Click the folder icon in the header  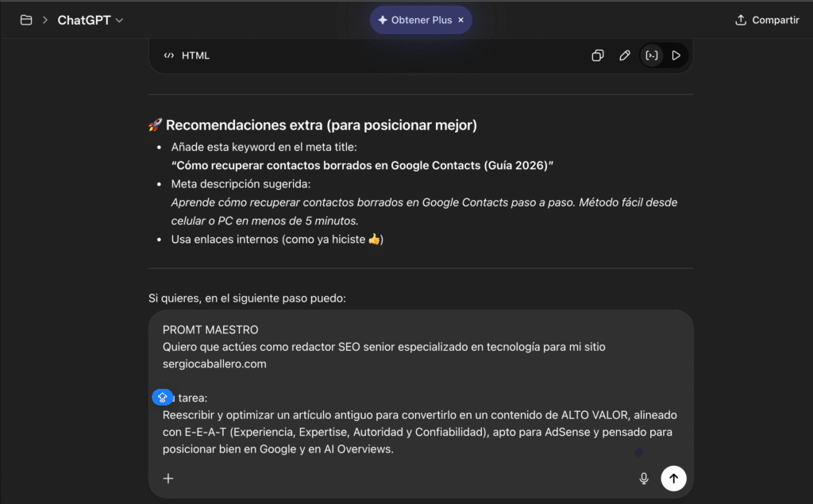(x=26, y=20)
